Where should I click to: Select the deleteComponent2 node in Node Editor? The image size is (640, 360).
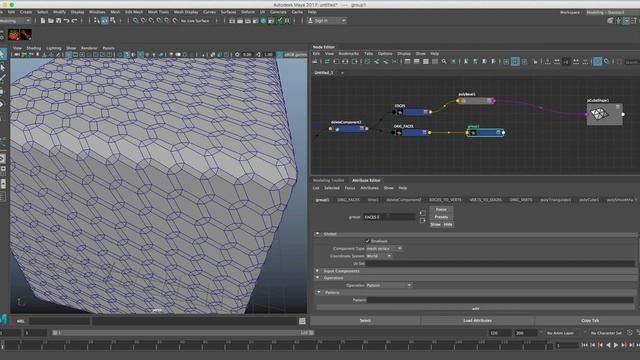coord(348,129)
